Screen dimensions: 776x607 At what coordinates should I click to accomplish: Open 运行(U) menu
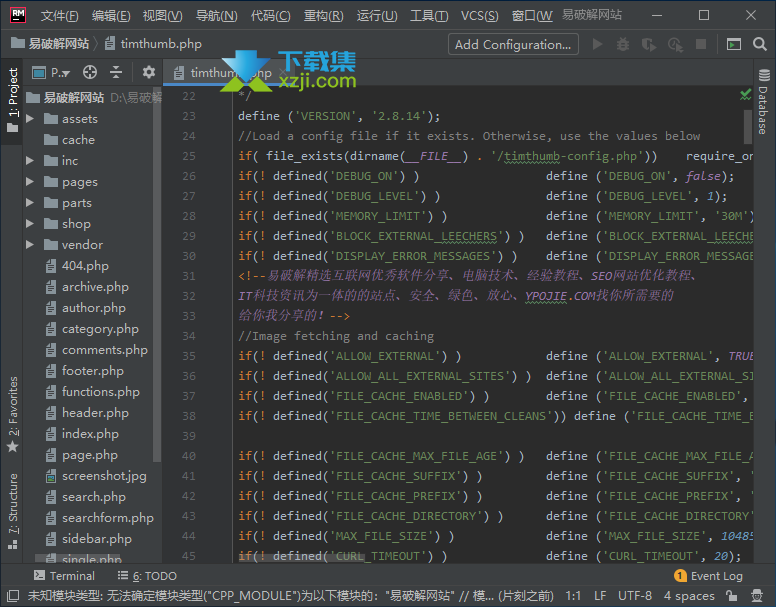pyautogui.click(x=377, y=16)
